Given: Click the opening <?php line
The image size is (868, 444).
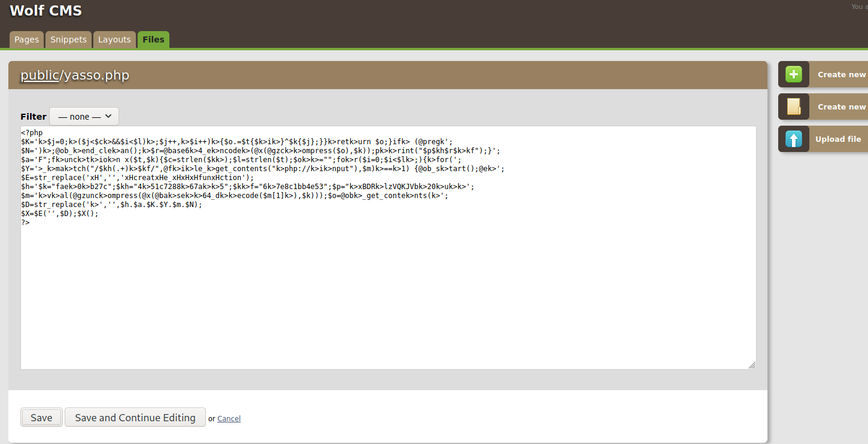Looking at the screenshot, I should (32, 133).
